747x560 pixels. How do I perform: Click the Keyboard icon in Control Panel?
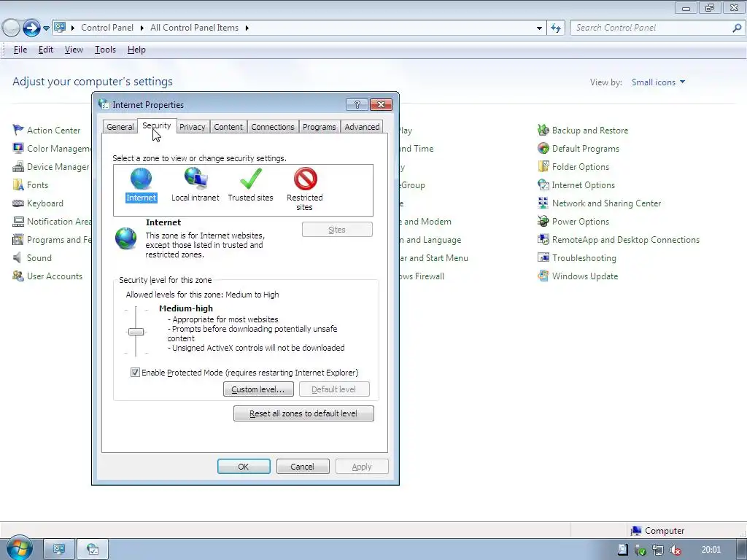point(18,203)
